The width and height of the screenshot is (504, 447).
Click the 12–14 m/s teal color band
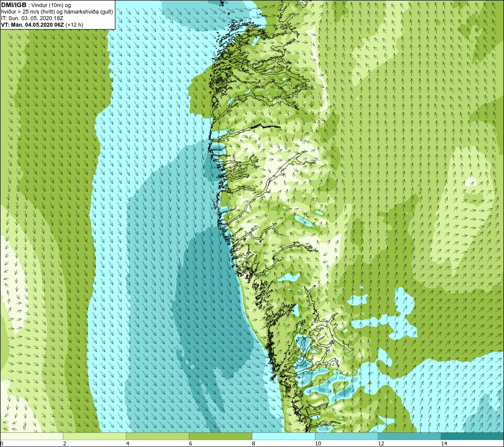(409, 436)
